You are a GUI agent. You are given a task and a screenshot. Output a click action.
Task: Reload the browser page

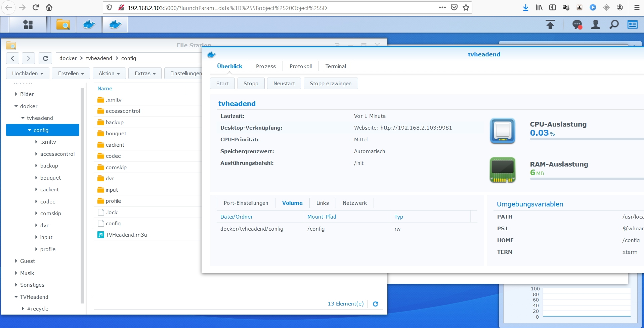pyautogui.click(x=36, y=7)
